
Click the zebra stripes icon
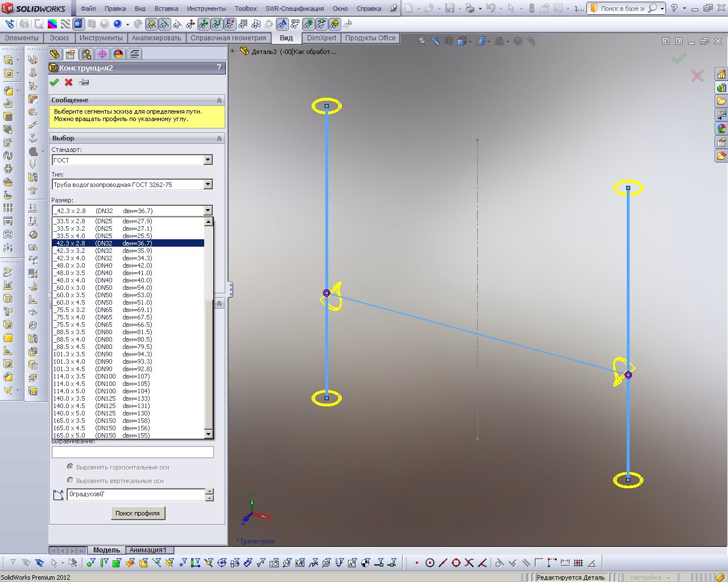pos(65,24)
